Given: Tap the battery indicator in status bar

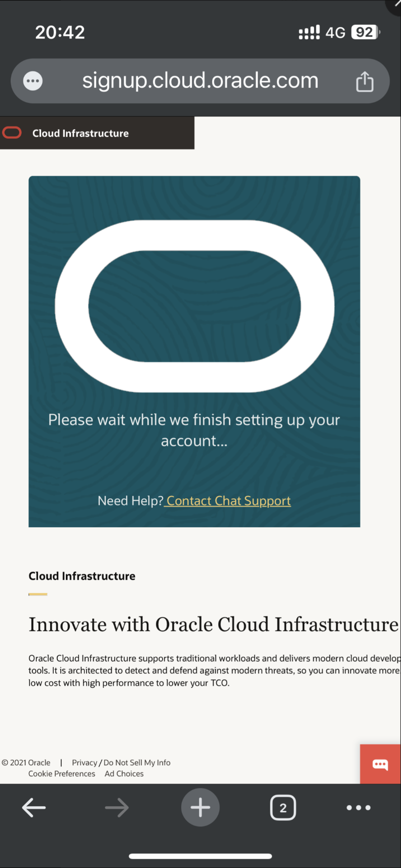Looking at the screenshot, I should pos(366,32).
